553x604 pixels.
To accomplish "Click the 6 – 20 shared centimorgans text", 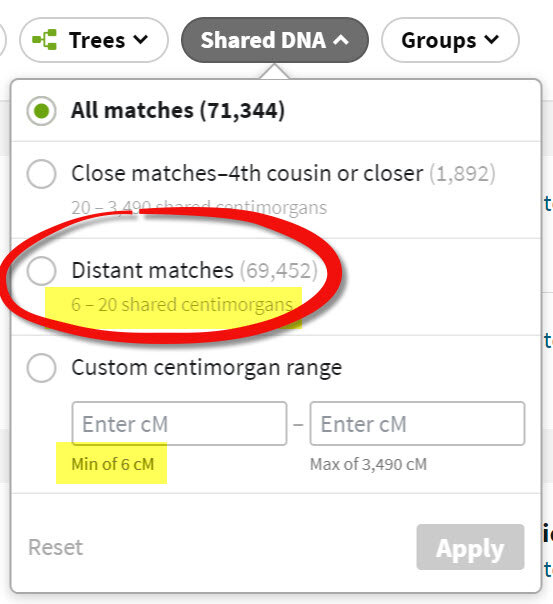I will click(182, 305).
